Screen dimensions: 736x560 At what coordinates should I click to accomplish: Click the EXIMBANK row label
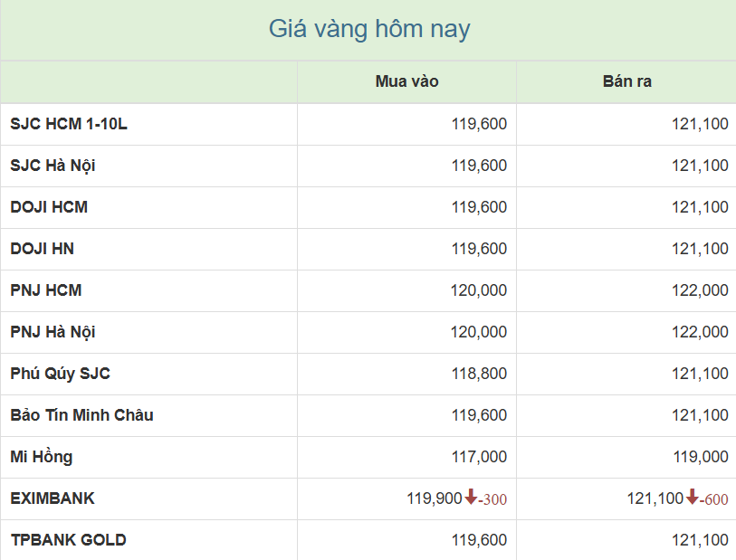pyautogui.click(x=53, y=498)
